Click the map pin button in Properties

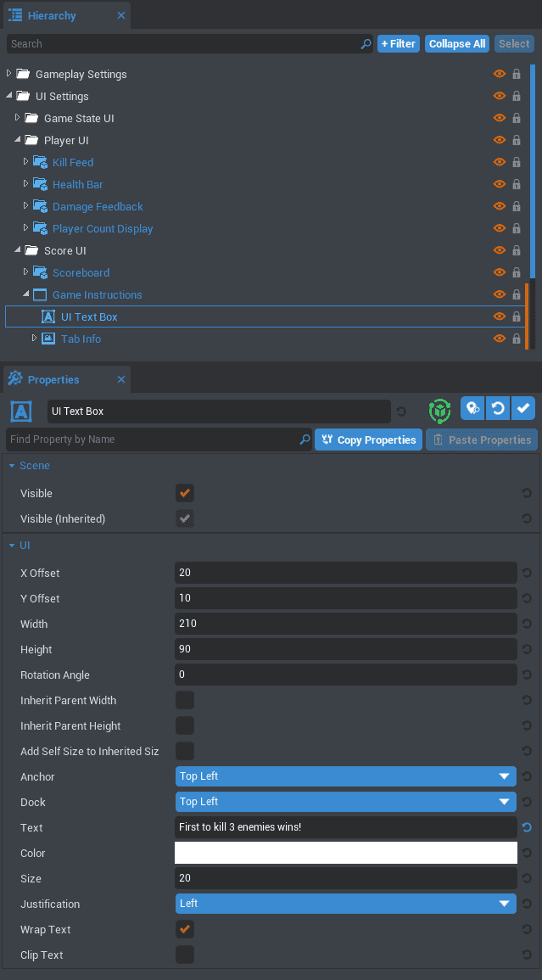coord(472,409)
